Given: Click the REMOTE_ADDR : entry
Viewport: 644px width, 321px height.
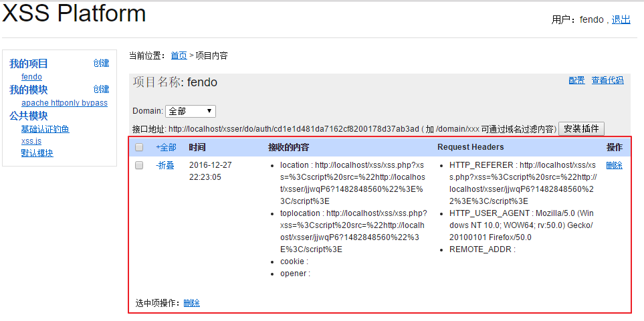Looking at the screenshot, I should click(x=482, y=249).
